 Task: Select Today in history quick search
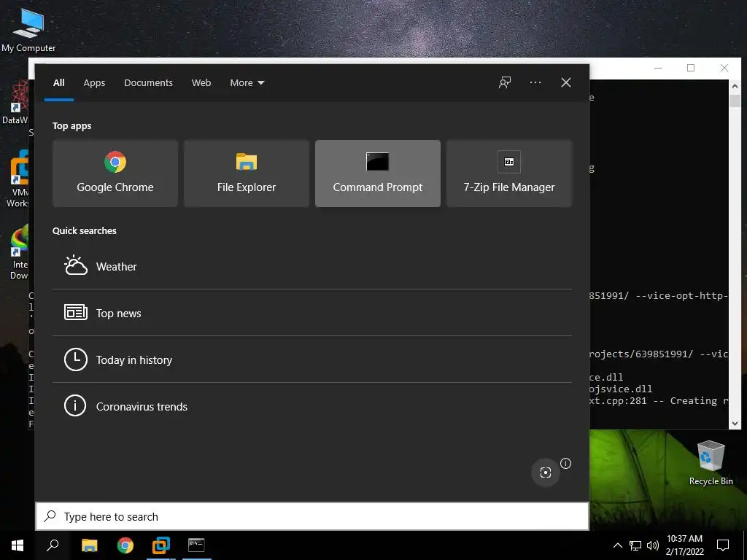pyautogui.click(x=312, y=359)
